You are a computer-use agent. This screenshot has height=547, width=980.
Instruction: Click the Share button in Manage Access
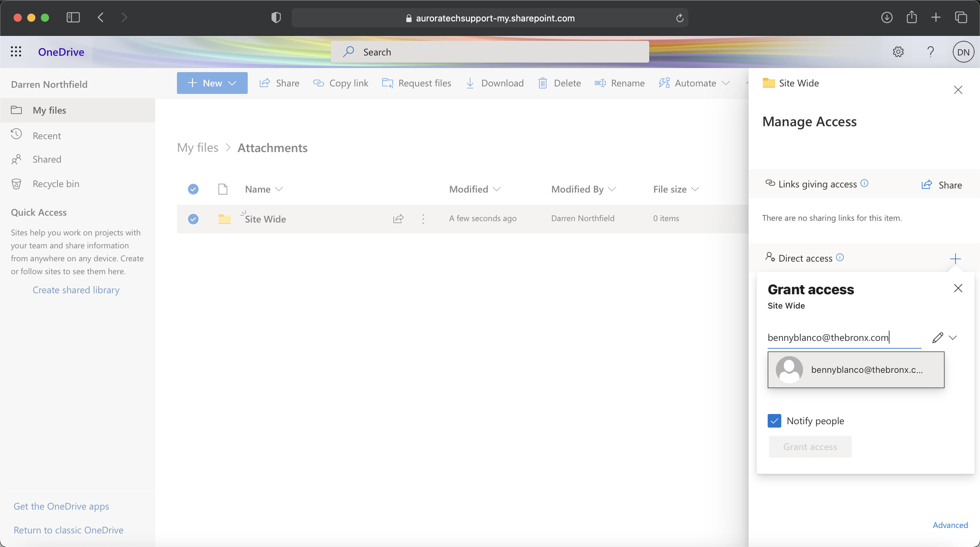click(942, 184)
